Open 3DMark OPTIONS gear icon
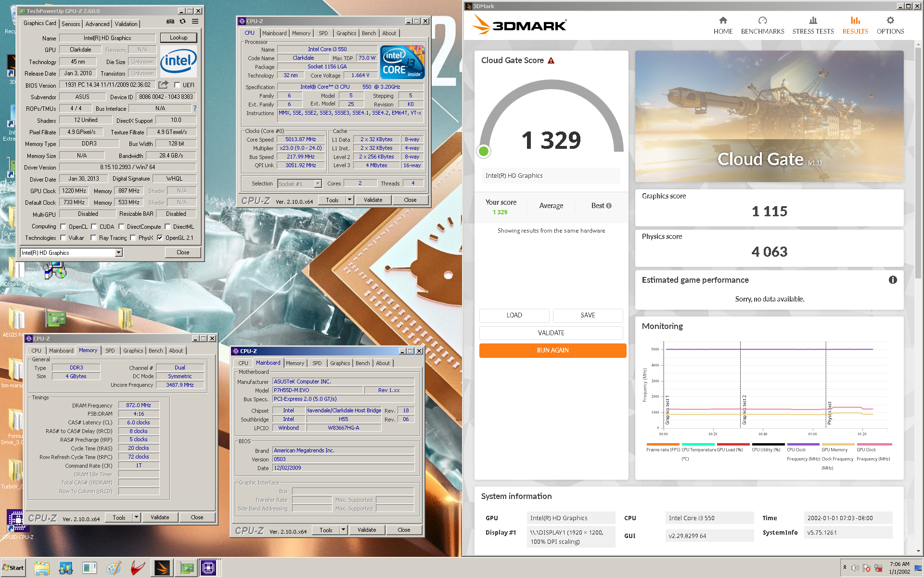 (890, 20)
